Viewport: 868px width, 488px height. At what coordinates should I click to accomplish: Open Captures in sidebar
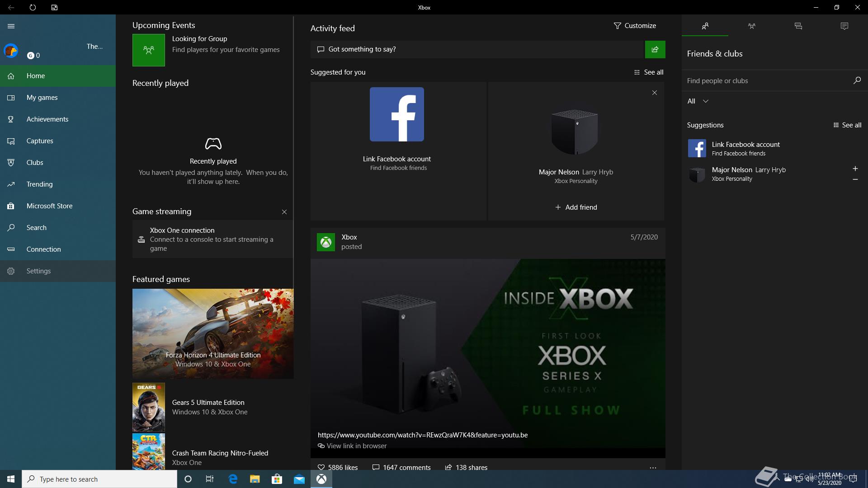(58, 141)
